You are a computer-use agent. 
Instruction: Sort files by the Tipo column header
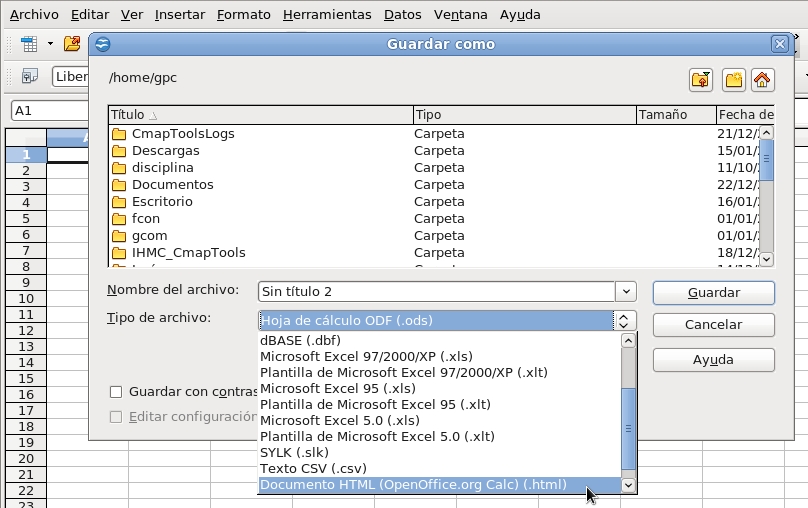coord(524,115)
